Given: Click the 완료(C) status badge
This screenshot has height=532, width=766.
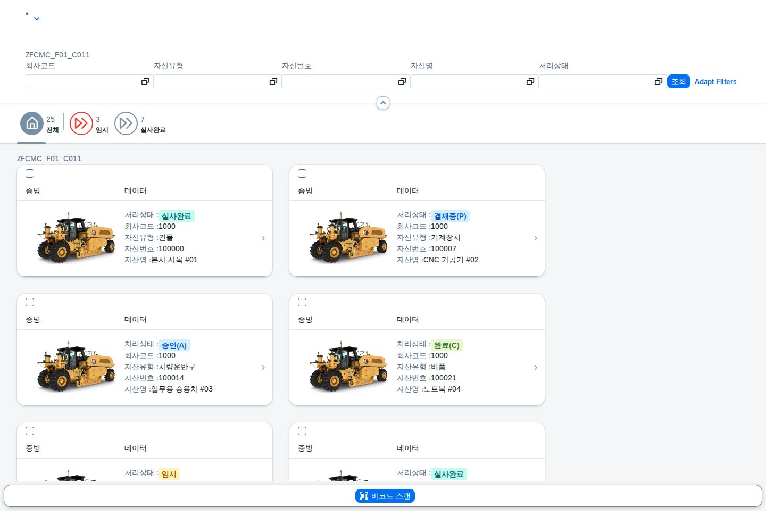Looking at the screenshot, I should pyautogui.click(x=447, y=345).
